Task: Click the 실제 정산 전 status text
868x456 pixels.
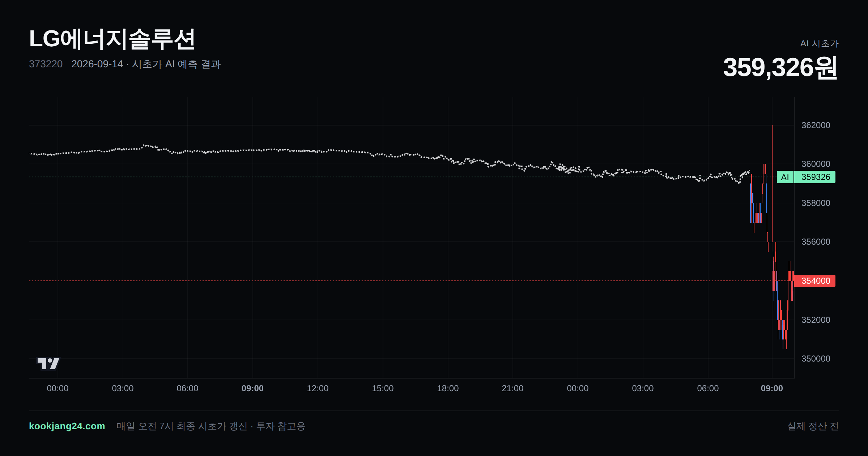Action: pyautogui.click(x=813, y=426)
